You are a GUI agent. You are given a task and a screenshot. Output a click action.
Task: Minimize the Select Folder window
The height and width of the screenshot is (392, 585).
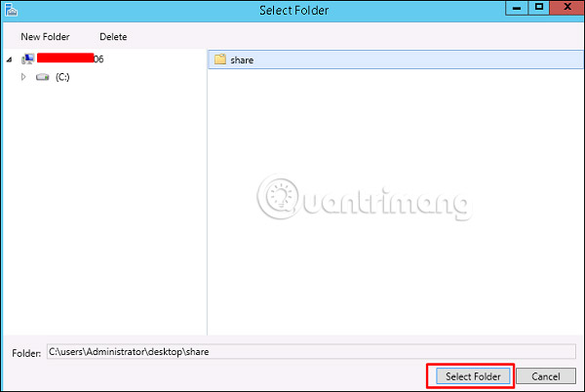(x=517, y=8)
